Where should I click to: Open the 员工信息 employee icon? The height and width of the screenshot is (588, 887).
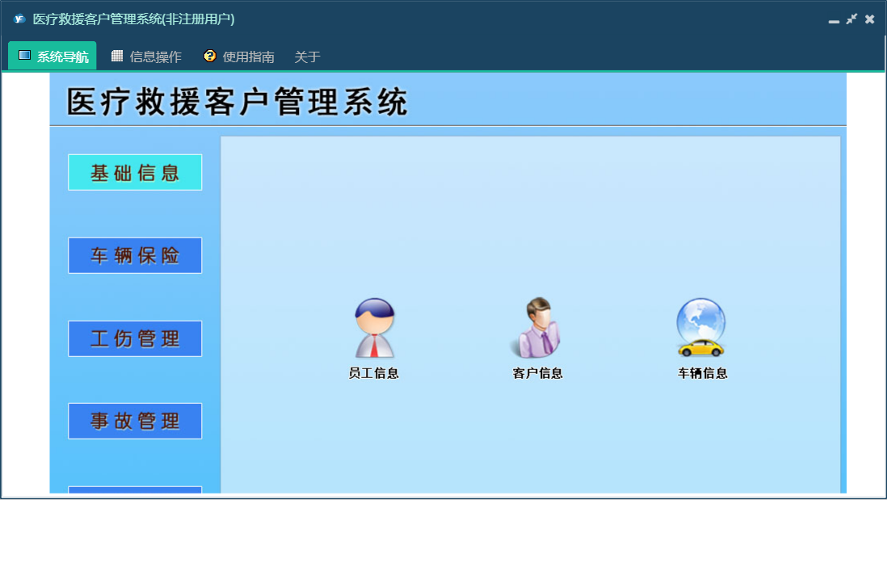[x=374, y=328]
